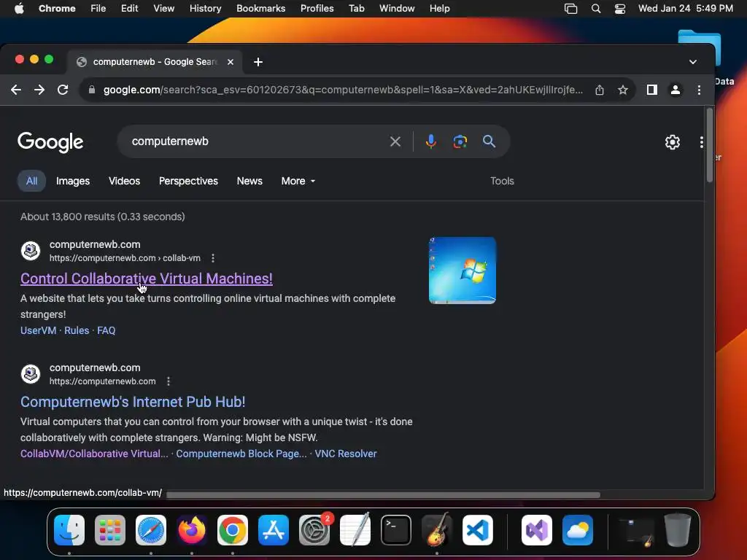Start voice search with microphone icon
The image size is (747, 560).
[x=430, y=141]
